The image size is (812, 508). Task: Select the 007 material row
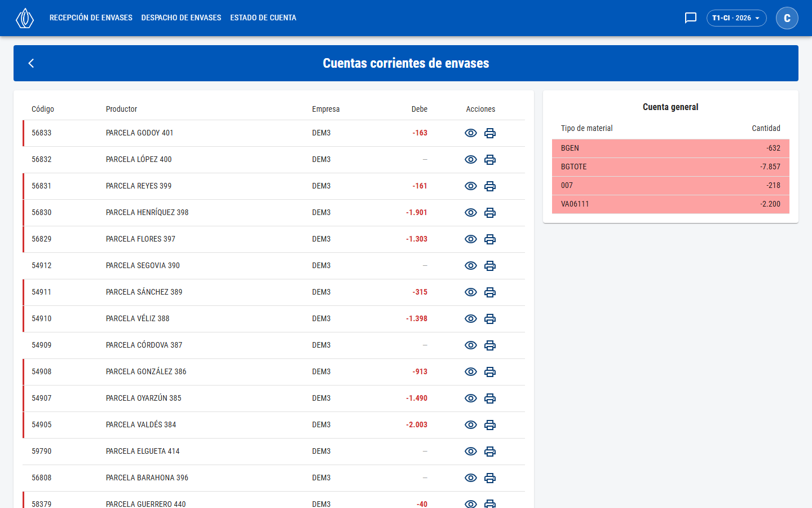point(670,186)
